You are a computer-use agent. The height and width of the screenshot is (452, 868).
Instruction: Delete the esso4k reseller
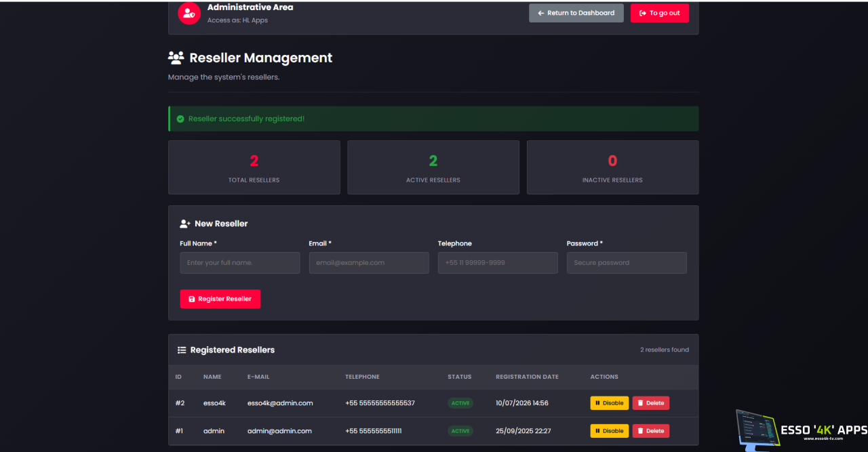(651, 403)
